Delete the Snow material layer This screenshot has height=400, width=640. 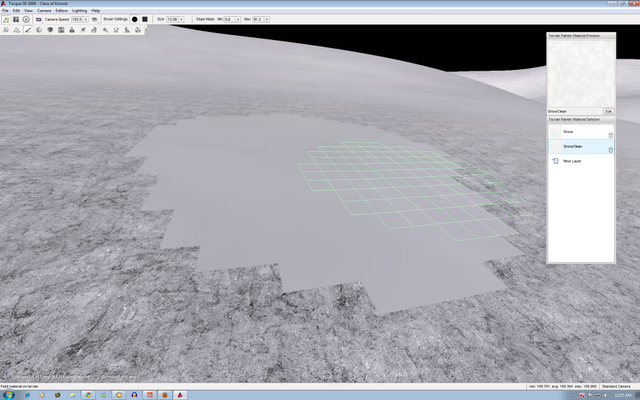(610, 133)
